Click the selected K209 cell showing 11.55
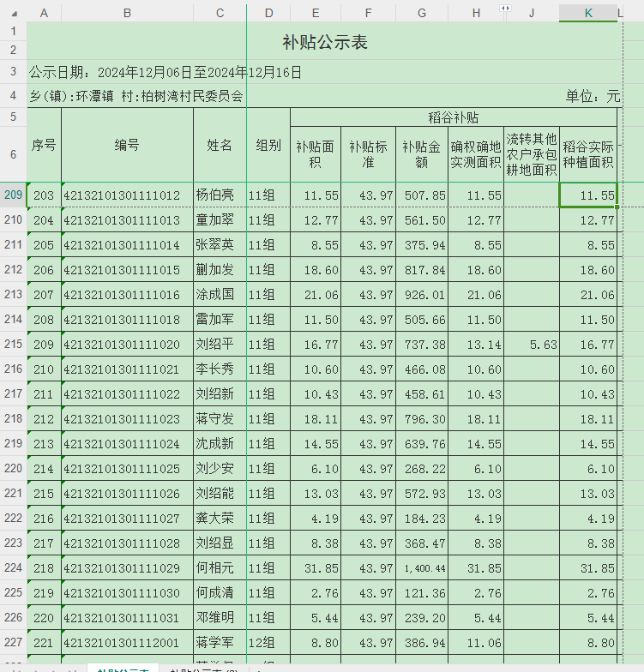Image resolution: width=644 pixels, height=672 pixels. 588,195
